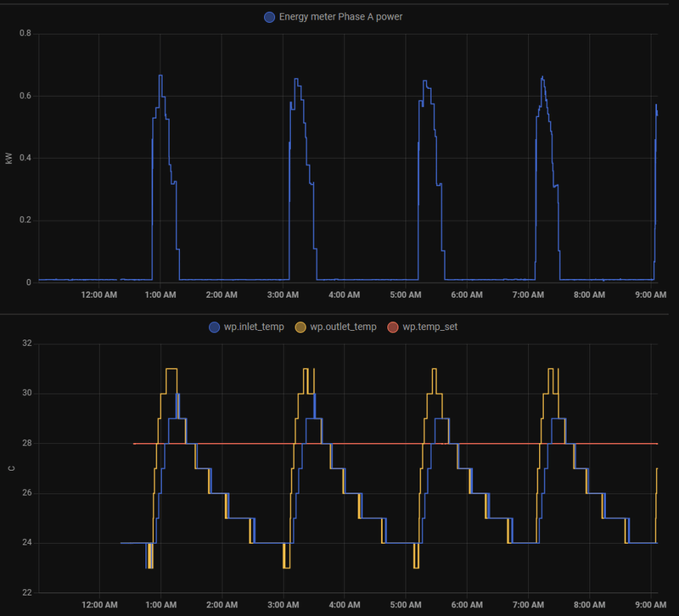This screenshot has width=679, height=616.
Task: Click the 32 C y-axis label
Action: point(27,344)
